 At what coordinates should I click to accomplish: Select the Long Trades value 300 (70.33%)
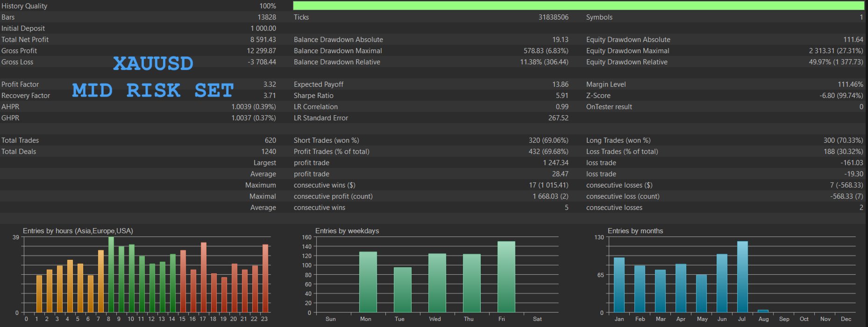click(843, 140)
